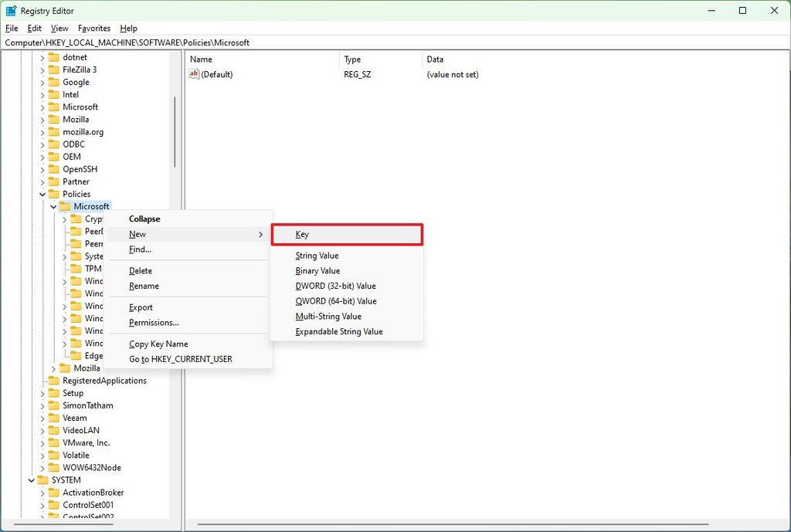Click the tree pane horizontal scrollbar
Screen dimensions: 791x532
click(64, 524)
